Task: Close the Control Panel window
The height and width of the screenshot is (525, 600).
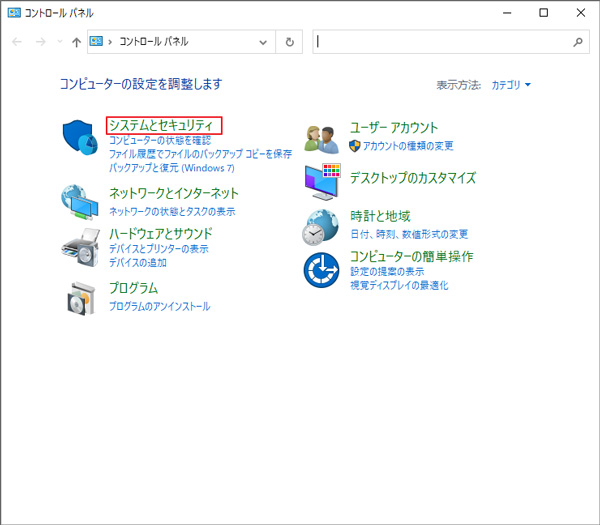Action: pyautogui.click(x=580, y=13)
